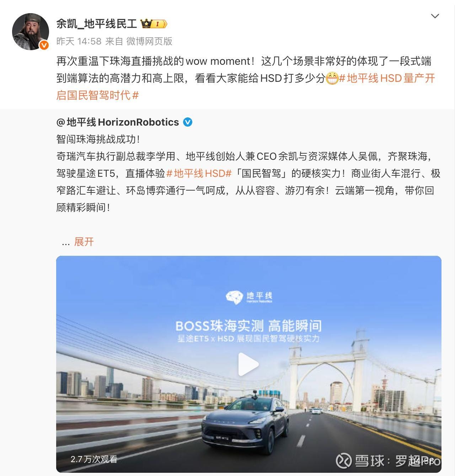Click the 地平线 logo in video

tap(249, 296)
